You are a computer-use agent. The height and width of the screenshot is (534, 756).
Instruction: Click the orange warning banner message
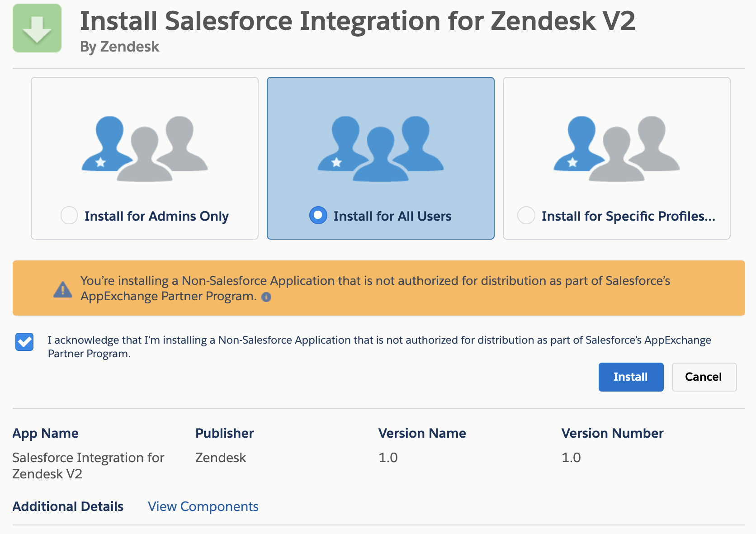click(x=375, y=288)
